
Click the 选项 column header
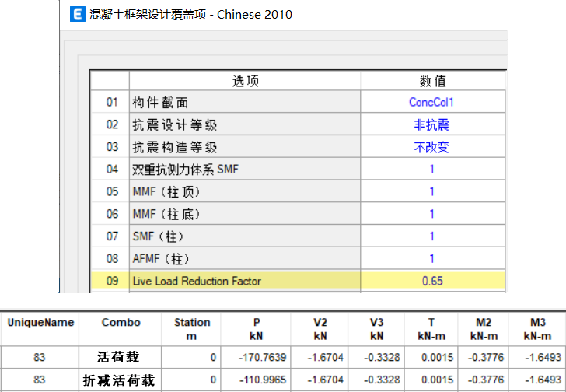click(244, 81)
